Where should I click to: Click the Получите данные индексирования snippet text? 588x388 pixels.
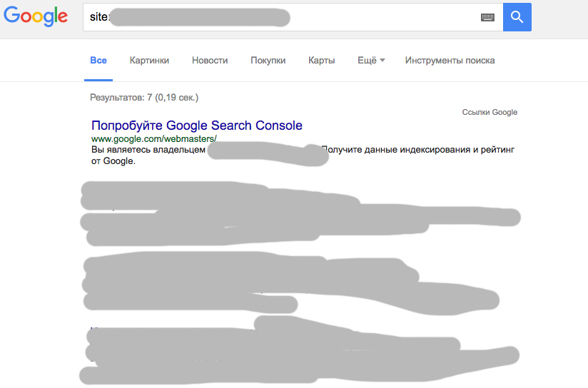(x=418, y=150)
